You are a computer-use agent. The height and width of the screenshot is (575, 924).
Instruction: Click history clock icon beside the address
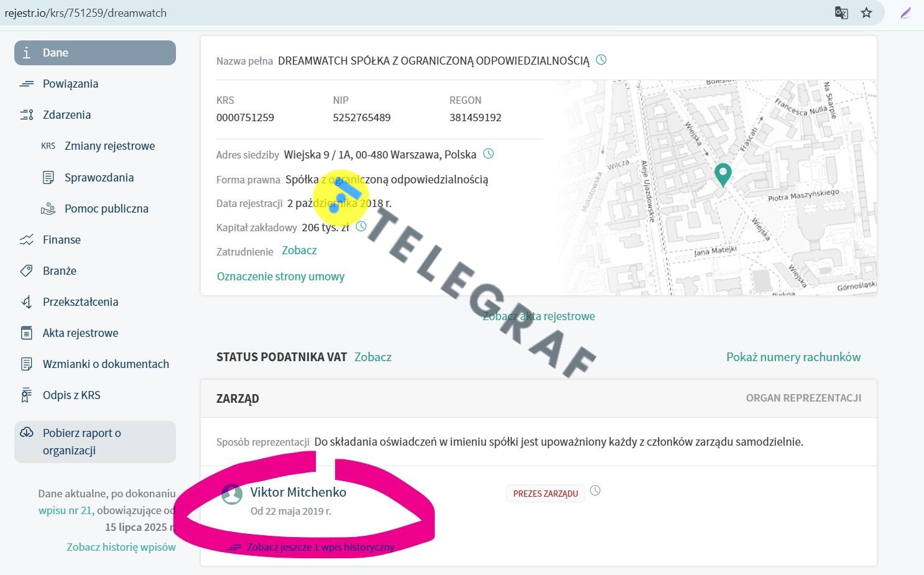[x=489, y=154]
